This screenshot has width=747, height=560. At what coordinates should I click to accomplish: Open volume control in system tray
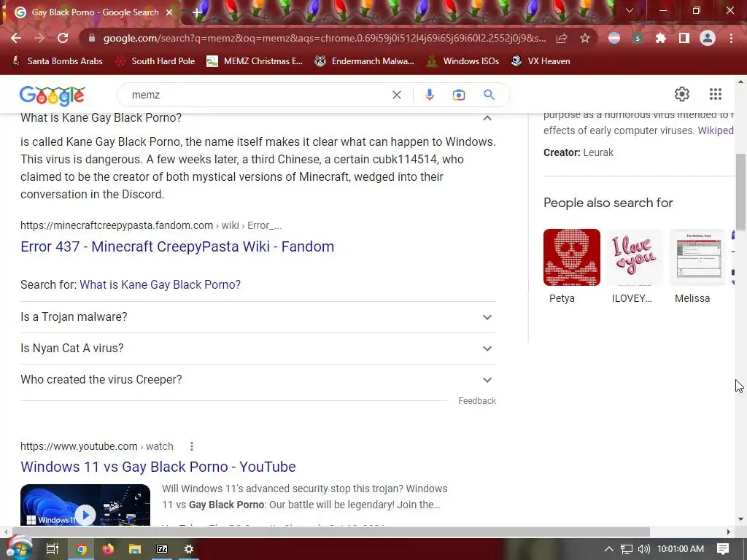[643, 549]
